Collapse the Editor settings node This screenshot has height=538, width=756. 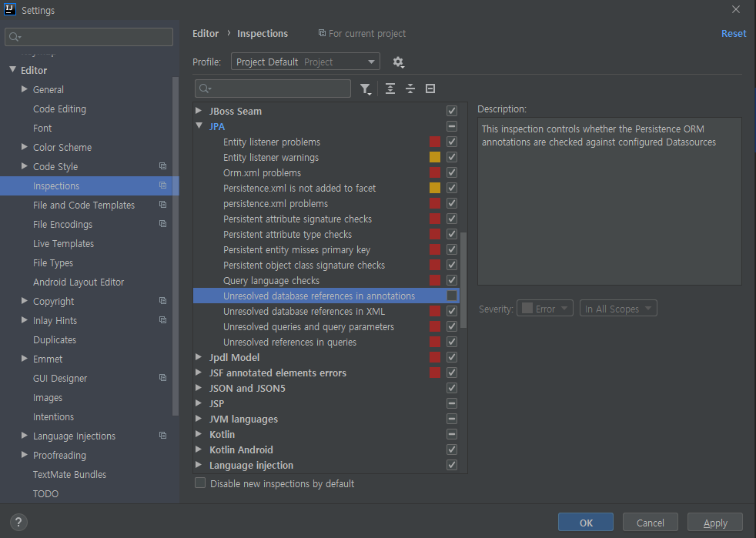coord(13,70)
